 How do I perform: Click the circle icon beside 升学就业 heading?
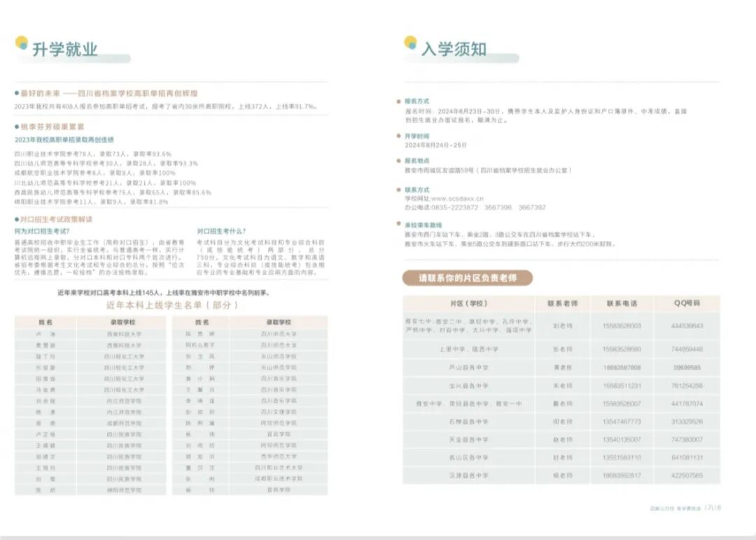coord(22,43)
